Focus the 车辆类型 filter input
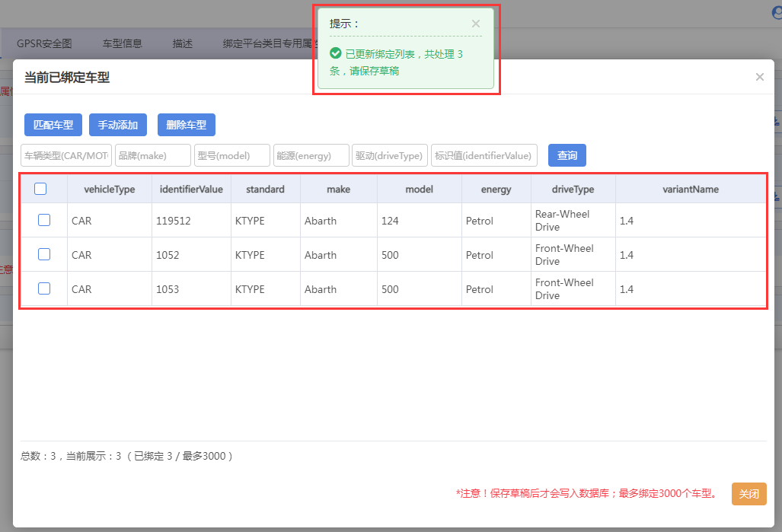The height and width of the screenshot is (532, 782). coord(66,155)
